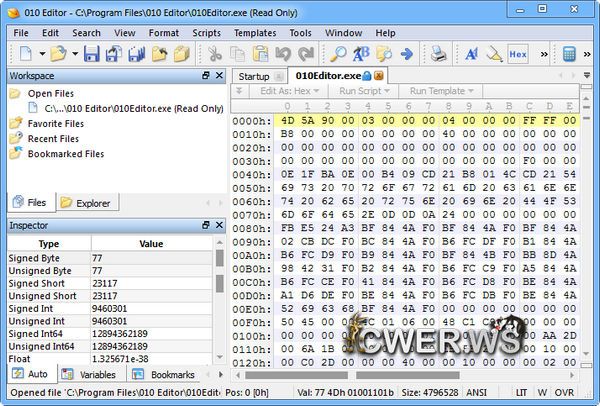The height and width of the screenshot is (406, 600).
Task: Click the Redo arrow icon
Action: tap(306, 54)
